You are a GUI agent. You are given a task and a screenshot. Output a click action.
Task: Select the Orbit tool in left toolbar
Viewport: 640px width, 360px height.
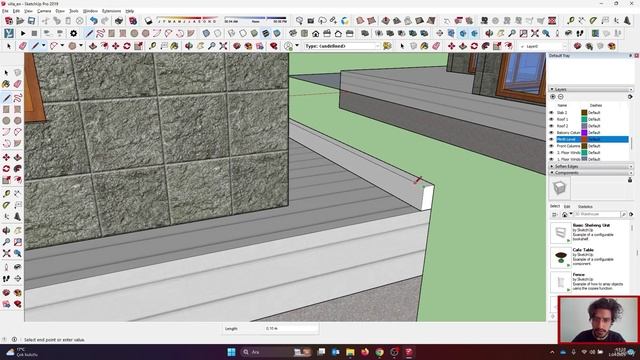tap(7, 231)
